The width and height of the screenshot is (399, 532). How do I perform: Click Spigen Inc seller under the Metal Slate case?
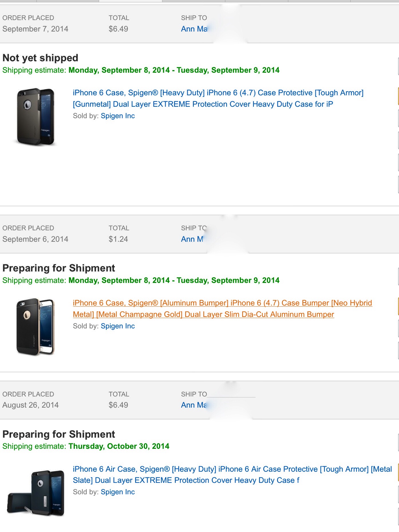click(118, 492)
